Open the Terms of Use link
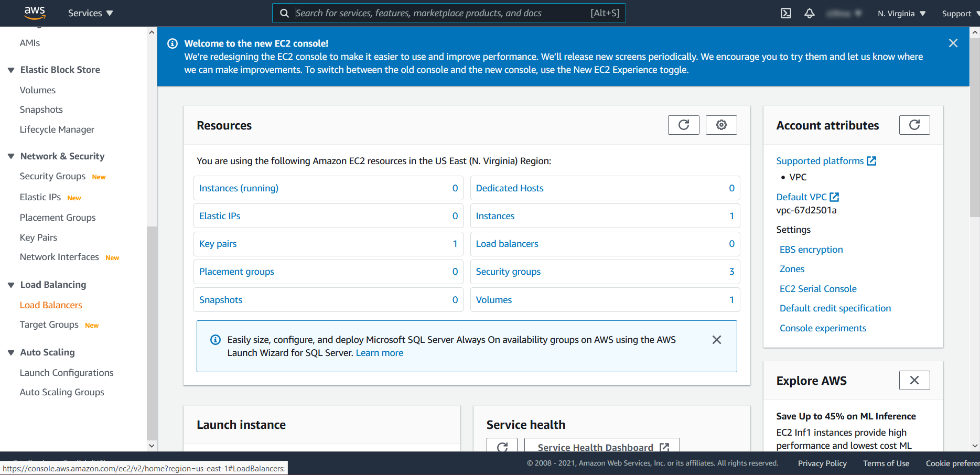This screenshot has width=980, height=475. click(886, 463)
